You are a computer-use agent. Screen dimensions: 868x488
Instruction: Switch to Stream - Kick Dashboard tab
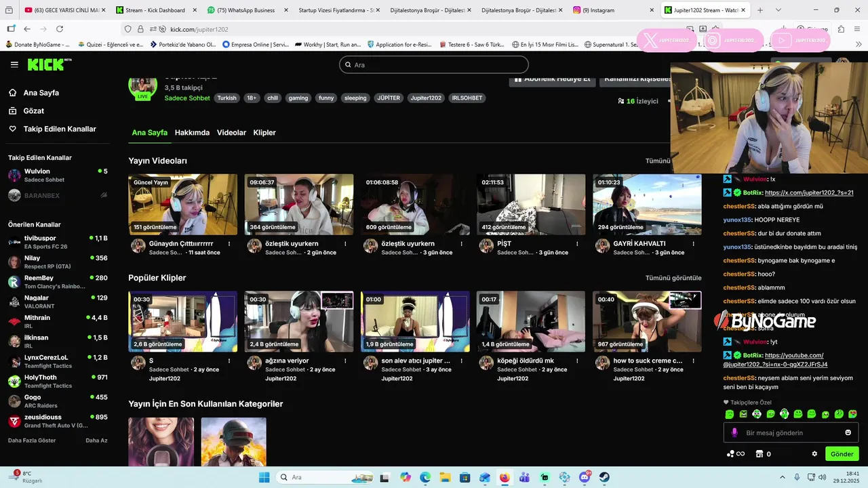pyautogui.click(x=155, y=10)
